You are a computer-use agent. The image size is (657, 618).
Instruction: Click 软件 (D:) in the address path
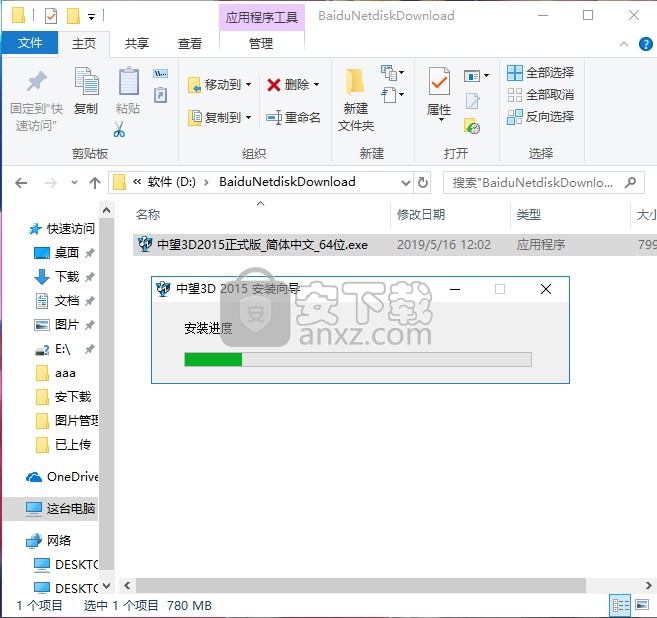click(172, 182)
